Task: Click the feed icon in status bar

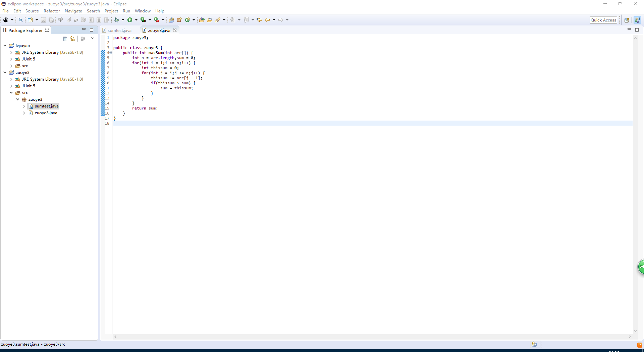Action: [x=640, y=345]
